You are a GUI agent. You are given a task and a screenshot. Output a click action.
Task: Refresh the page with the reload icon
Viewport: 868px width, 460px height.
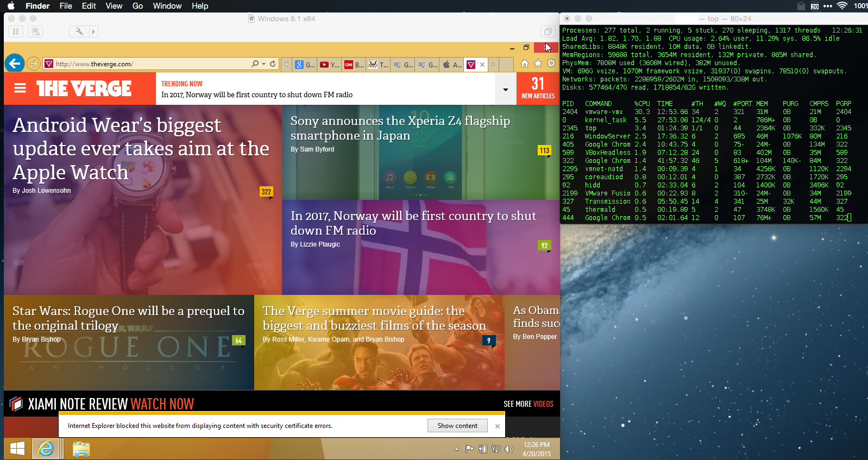tap(273, 64)
